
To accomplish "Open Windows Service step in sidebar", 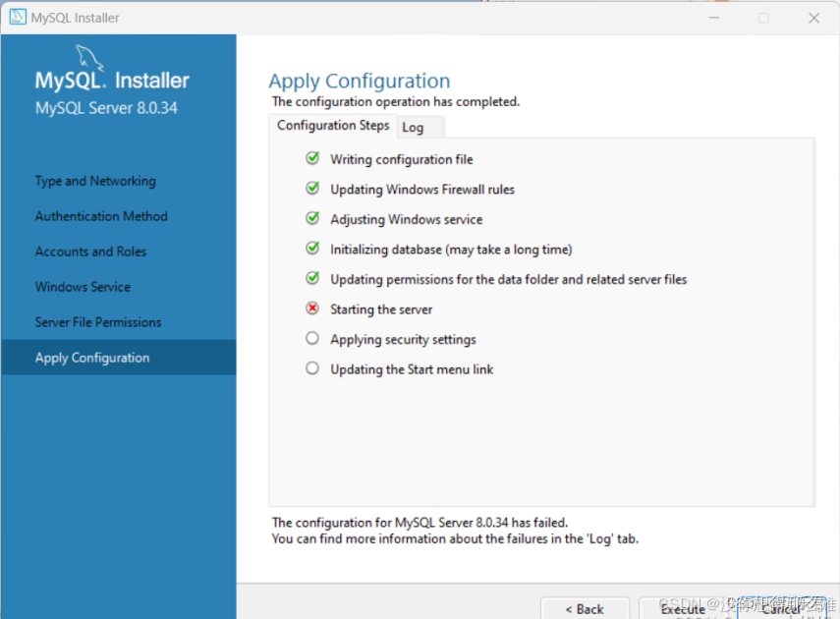I will pos(83,287).
